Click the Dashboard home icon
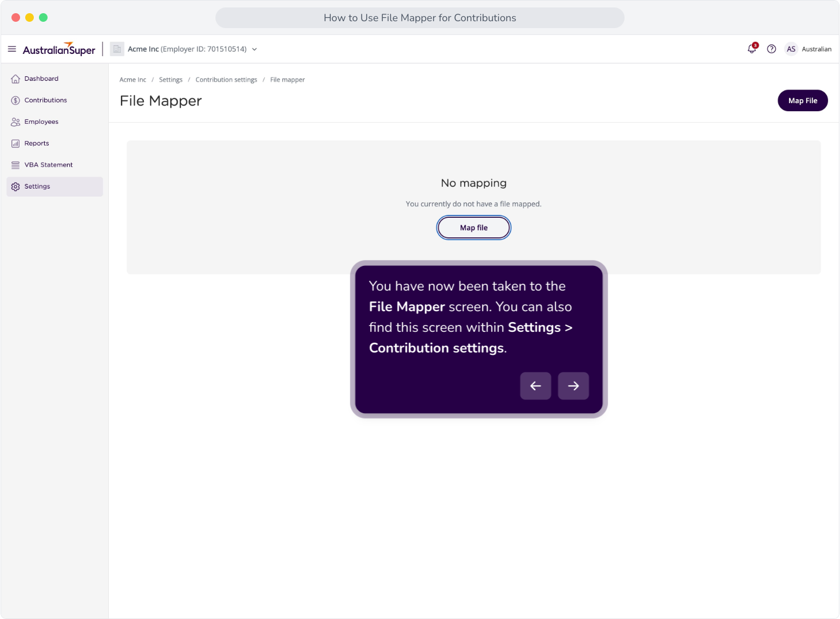 click(15, 79)
